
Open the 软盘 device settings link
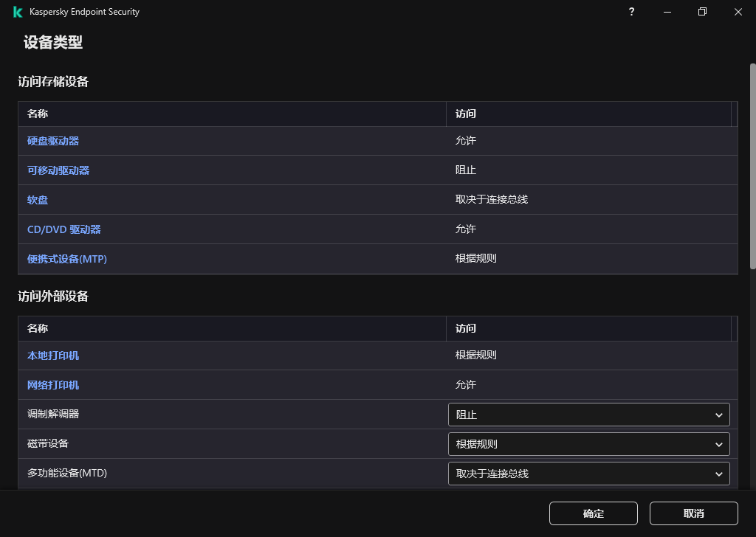(38, 200)
